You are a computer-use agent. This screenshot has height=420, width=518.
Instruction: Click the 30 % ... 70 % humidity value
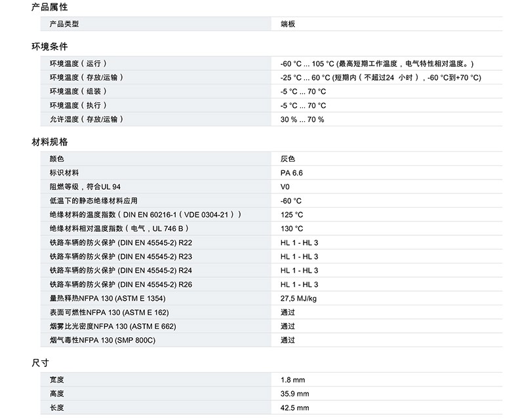(302, 119)
